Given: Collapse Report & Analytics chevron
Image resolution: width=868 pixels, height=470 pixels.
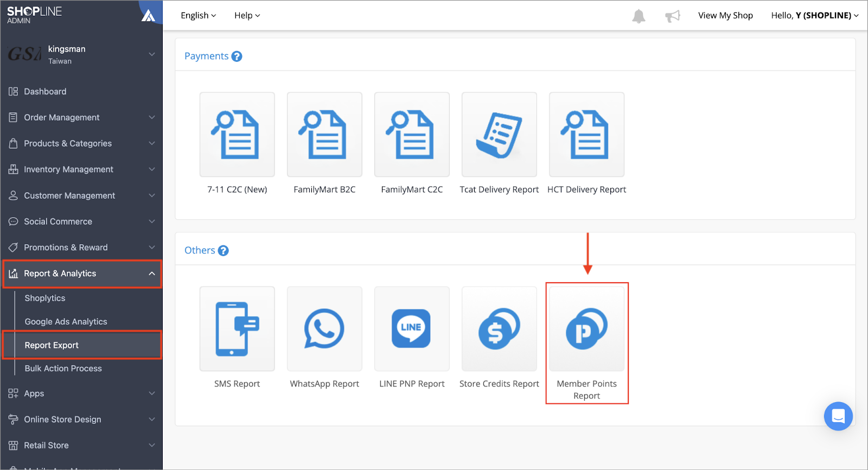Looking at the screenshot, I should 152,274.
